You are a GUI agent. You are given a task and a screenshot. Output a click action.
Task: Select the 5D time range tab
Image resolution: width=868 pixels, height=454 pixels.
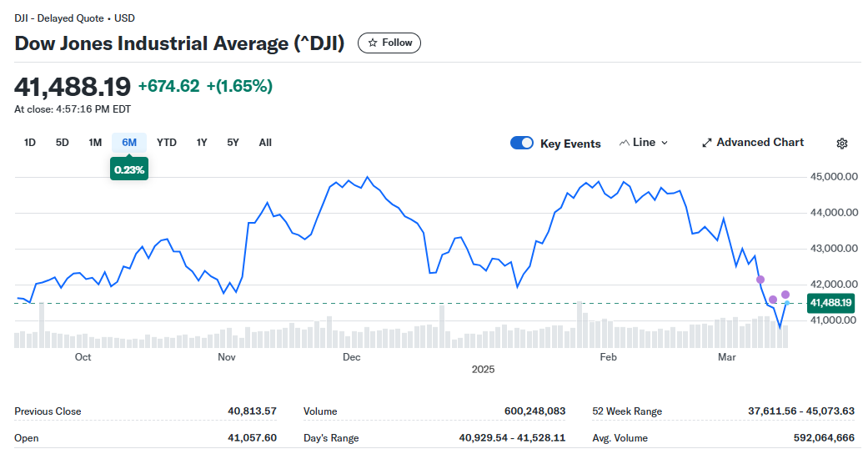pyautogui.click(x=62, y=143)
